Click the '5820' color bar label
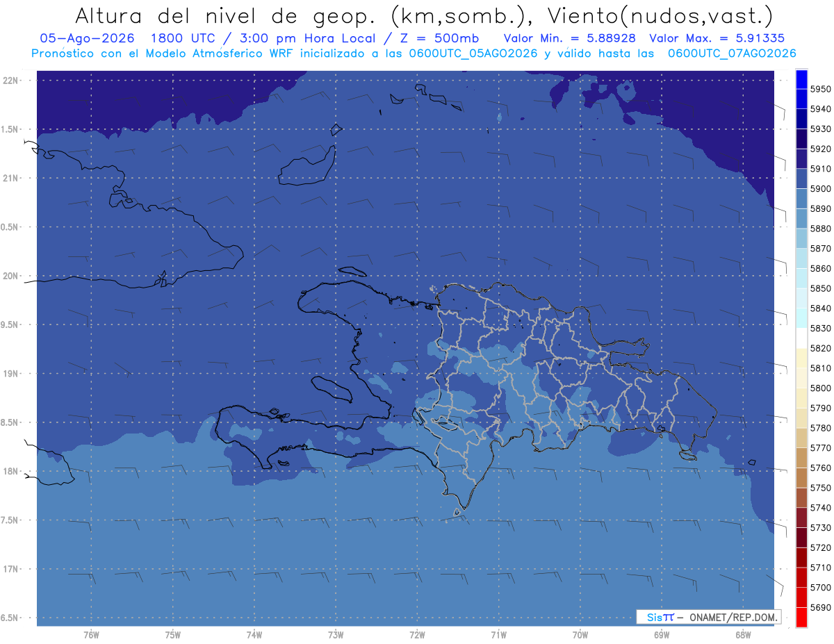This screenshot has height=644, width=834. 821,348
